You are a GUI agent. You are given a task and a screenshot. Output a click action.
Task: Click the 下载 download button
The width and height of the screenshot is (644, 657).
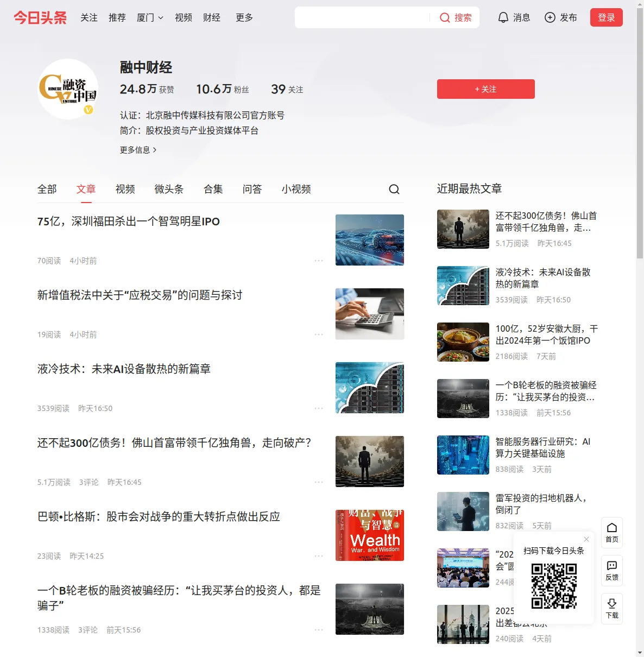pyautogui.click(x=612, y=609)
